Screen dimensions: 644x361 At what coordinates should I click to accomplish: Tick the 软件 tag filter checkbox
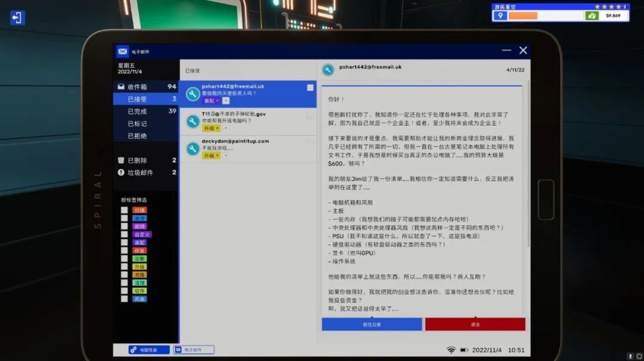click(x=124, y=291)
